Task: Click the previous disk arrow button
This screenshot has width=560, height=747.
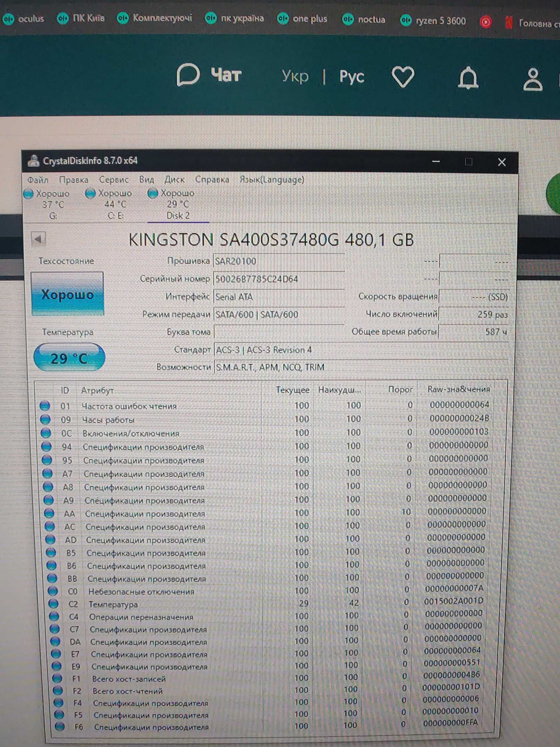Action: [38, 239]
